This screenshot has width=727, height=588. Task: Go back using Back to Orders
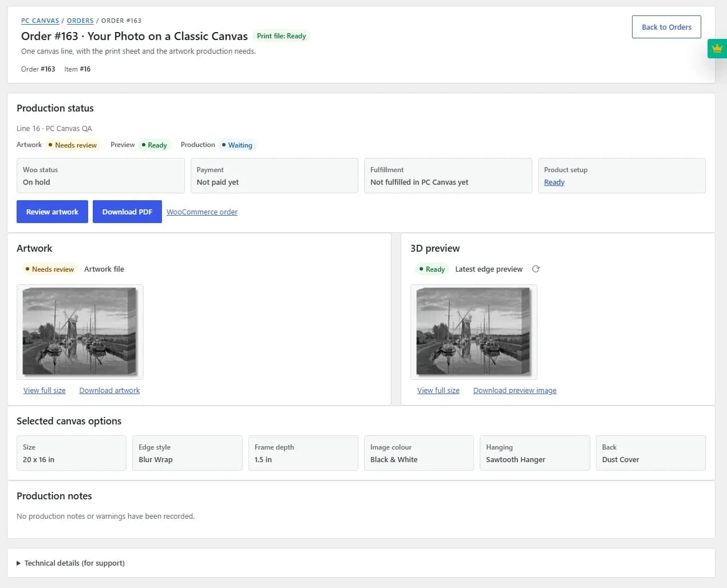(666, 27)
